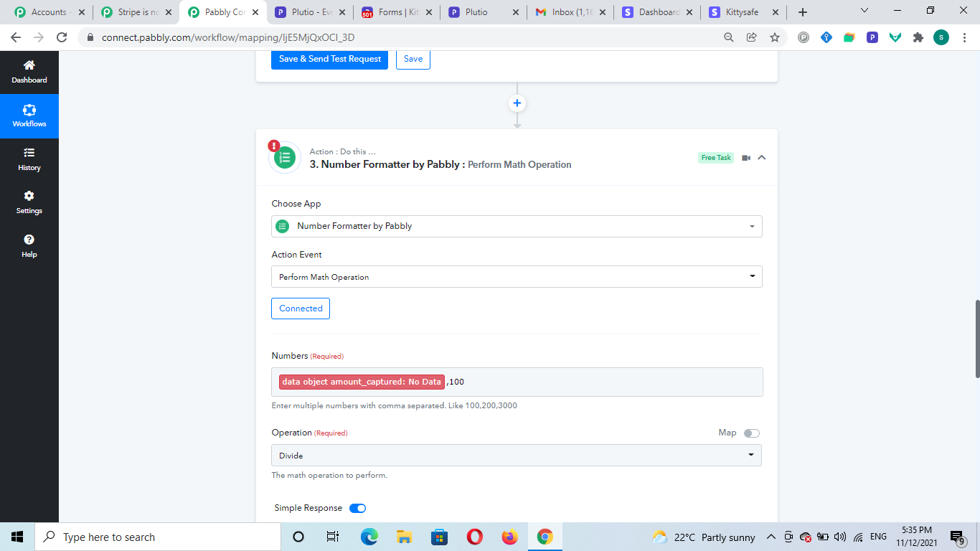Add a step with the plus icon
980x551 pixels.
click(517, 103)
